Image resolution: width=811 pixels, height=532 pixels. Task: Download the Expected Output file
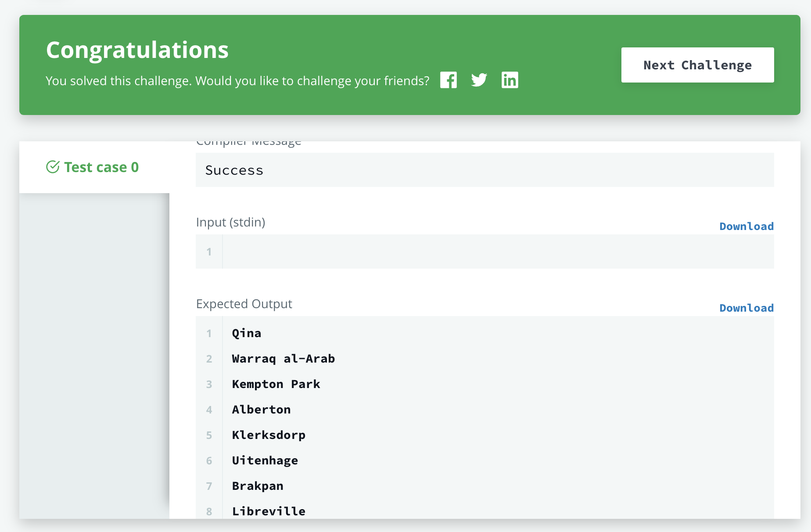click(746, 308)
